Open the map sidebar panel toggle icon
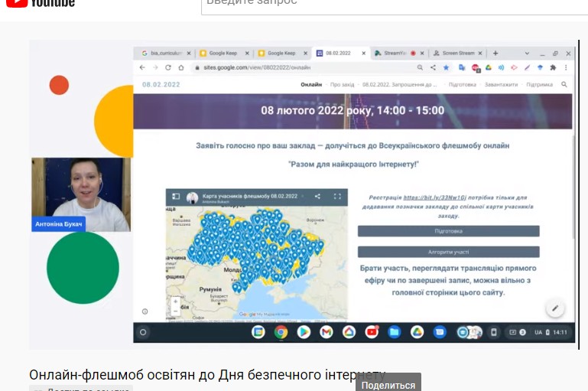The image size is (588, 391). 175,197
